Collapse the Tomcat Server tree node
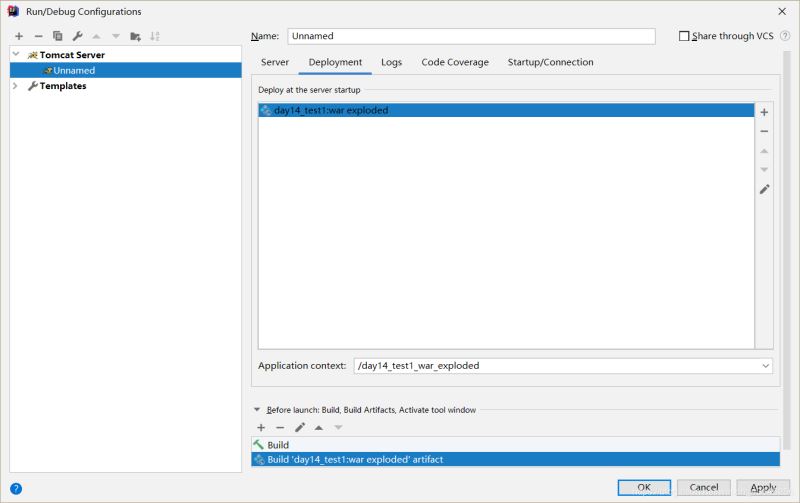The width and height of the screenshot is (800, 503). [x=16, y=55]
